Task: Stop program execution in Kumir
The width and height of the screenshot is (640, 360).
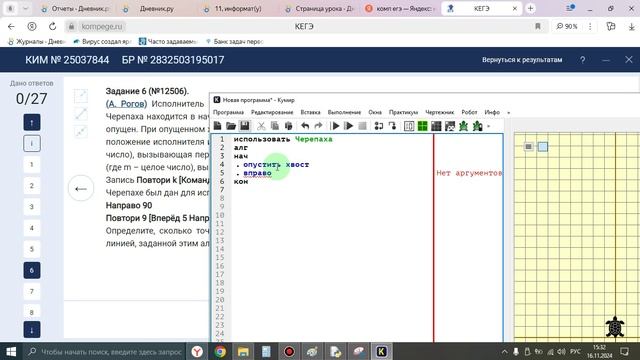Action: click(x=362, y=126)
